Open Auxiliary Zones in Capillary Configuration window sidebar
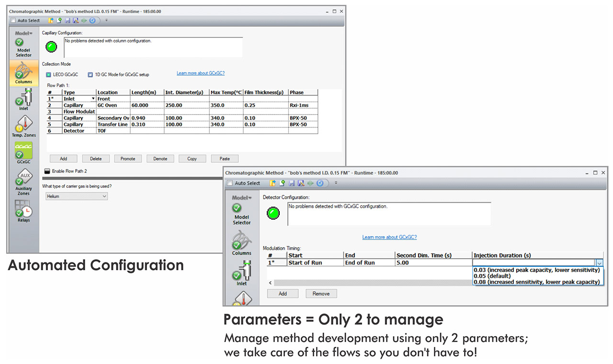 coord(23,183)
